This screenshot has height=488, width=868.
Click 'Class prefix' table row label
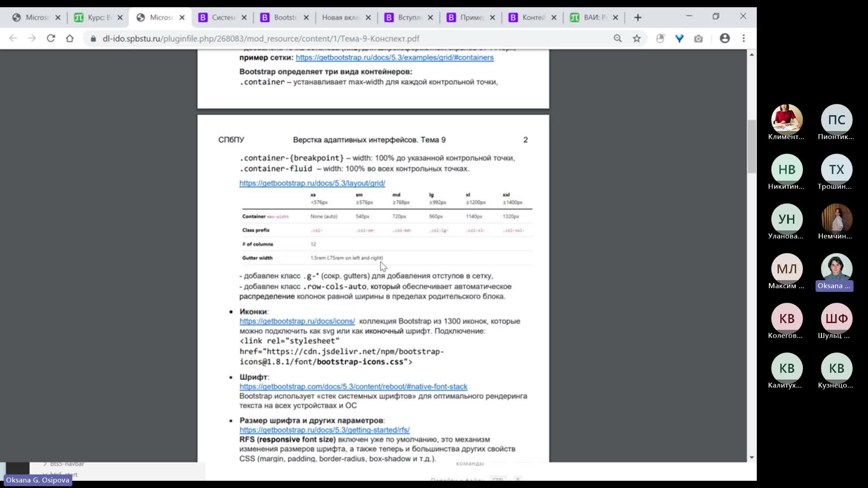point(256,230)
